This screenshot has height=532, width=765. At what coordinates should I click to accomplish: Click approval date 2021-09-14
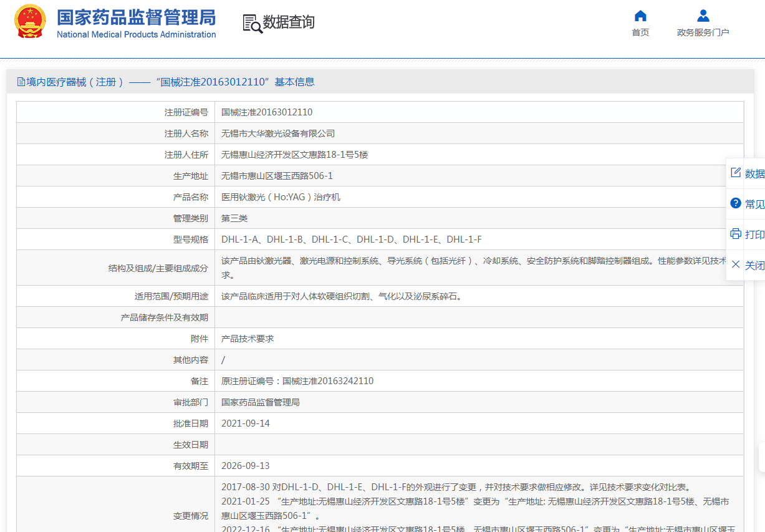pyautogui.click(x=246, y=423)
